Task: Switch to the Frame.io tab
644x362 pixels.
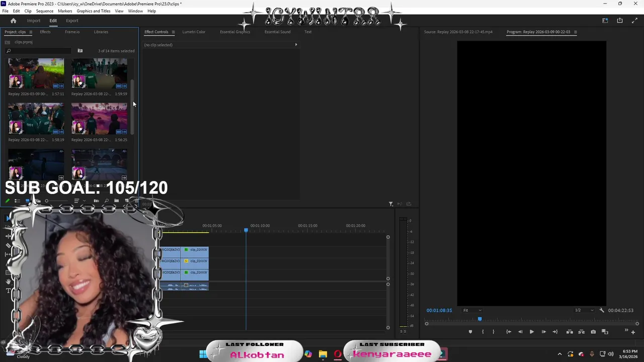Action: click(72, 32)
